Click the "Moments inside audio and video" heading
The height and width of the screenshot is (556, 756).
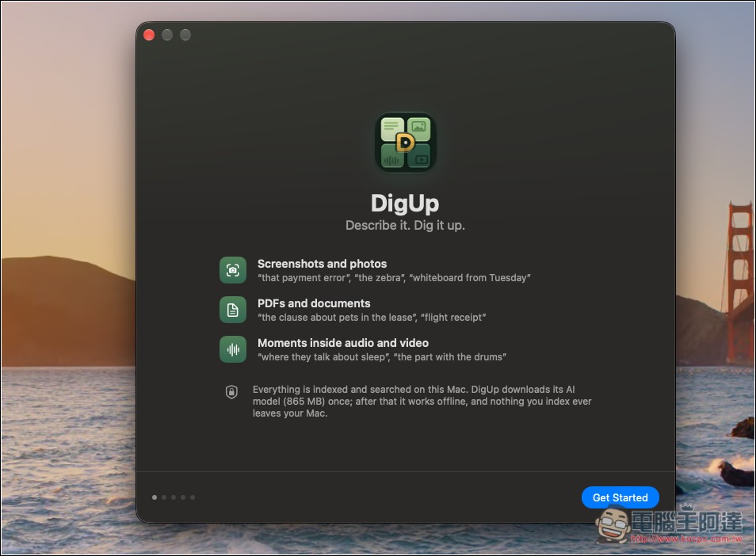pyautogui.click(x=343, y=343)
